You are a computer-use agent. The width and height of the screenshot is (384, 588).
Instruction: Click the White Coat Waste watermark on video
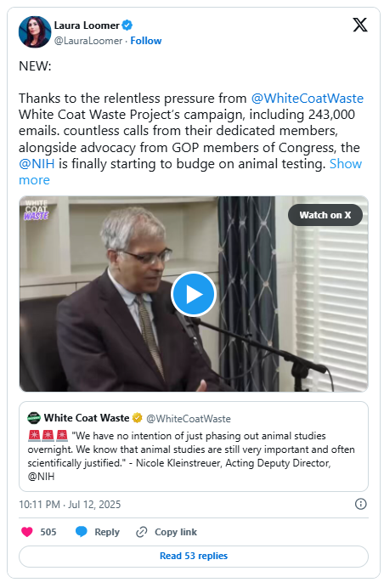[x=37, y=210]
